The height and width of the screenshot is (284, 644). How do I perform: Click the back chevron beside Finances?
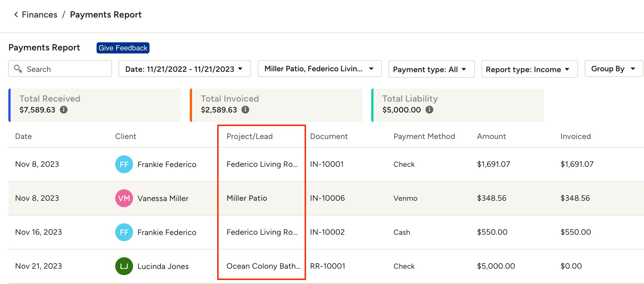click(16, 14)
